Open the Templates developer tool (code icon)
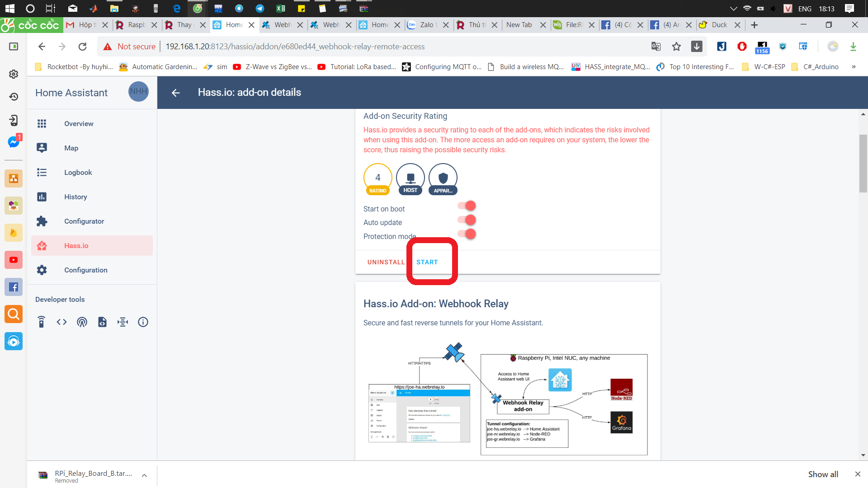Image resolution: width=868 pixels, height=488 pixels. point(61,322)
